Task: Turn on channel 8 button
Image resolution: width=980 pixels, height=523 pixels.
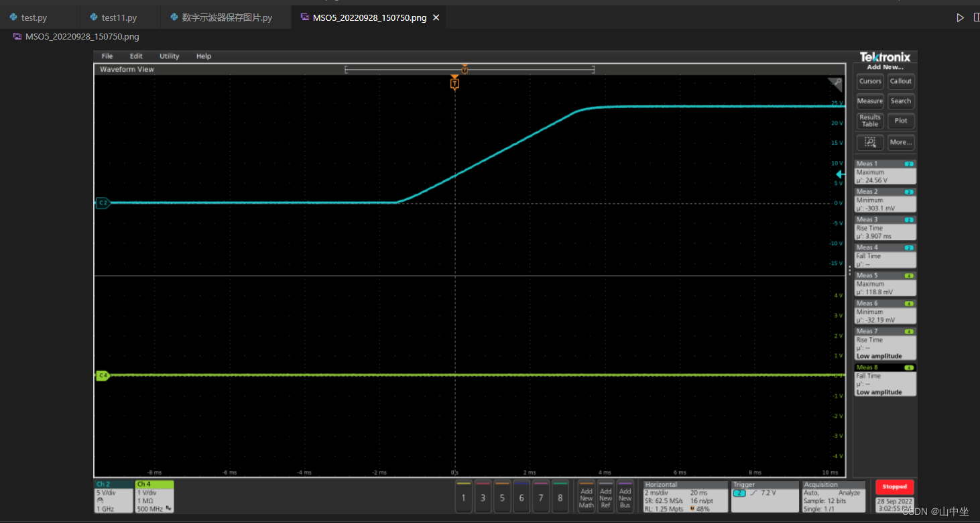Action: 560,497
